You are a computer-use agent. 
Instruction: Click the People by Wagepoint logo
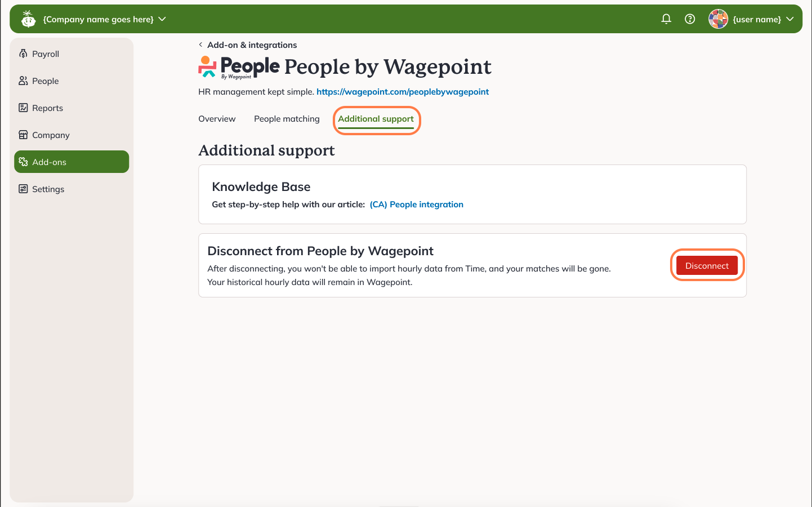pyautogui.click(x=239, y=67)
